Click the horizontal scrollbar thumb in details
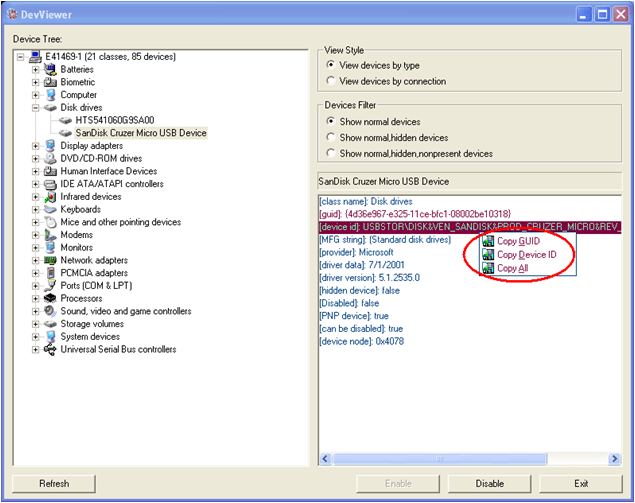 pyautogui.click(x=440, y=459)
